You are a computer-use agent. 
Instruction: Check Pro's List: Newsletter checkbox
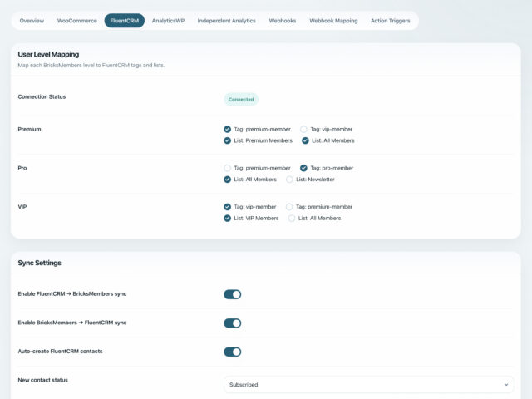(x=289, y=180)
